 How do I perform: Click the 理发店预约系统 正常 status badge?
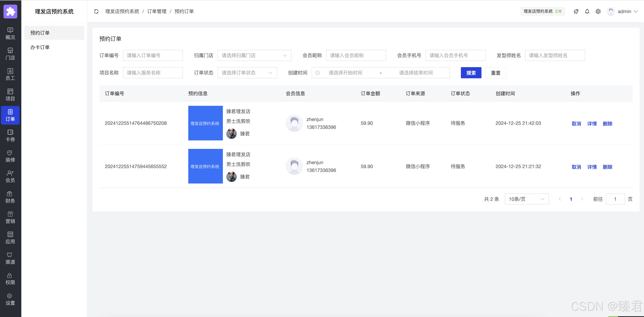tap(543, 12)
